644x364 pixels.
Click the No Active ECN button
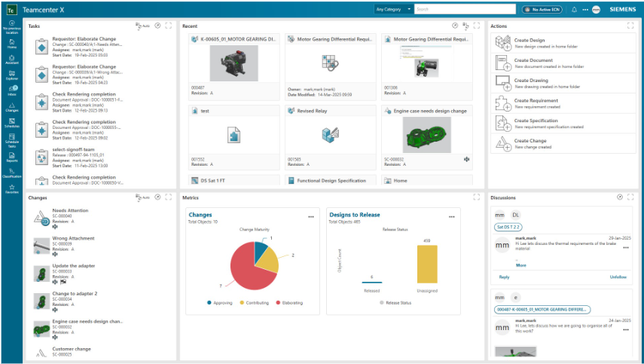coord(542,10)
